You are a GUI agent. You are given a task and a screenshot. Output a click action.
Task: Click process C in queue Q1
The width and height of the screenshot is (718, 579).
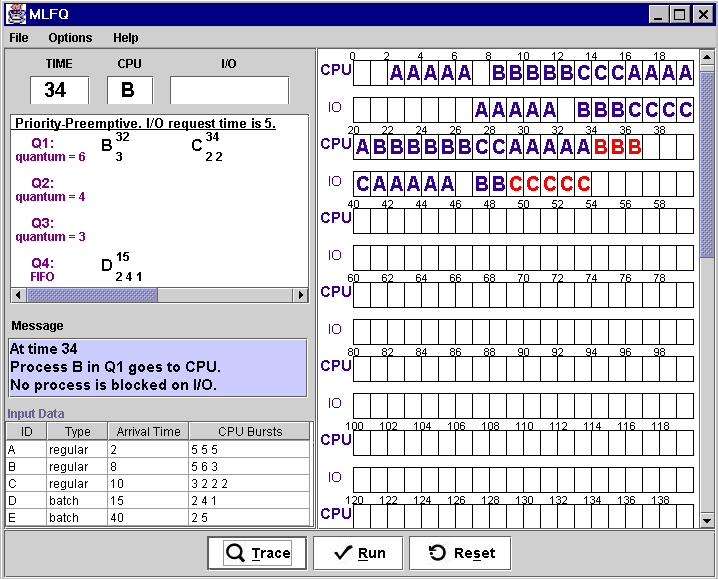pyautogui.click(x=197, y=145)
